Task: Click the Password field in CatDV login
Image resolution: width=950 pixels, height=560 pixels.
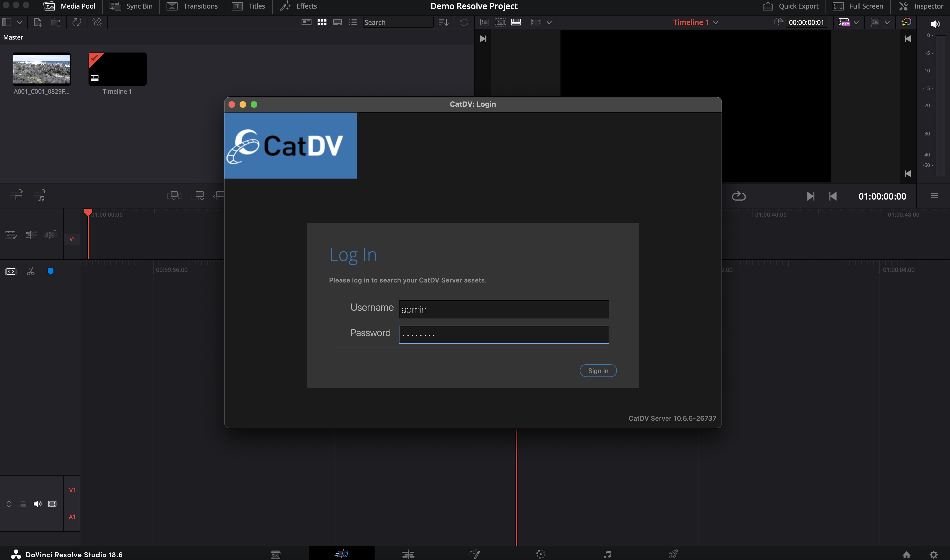Action: click(504, 334)
